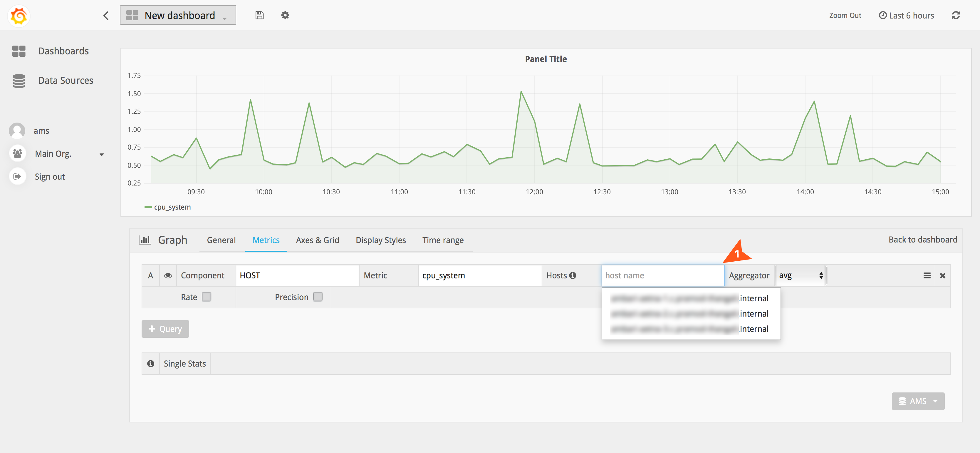
Task: Remove query A with X icon
Action: [942, 275]
